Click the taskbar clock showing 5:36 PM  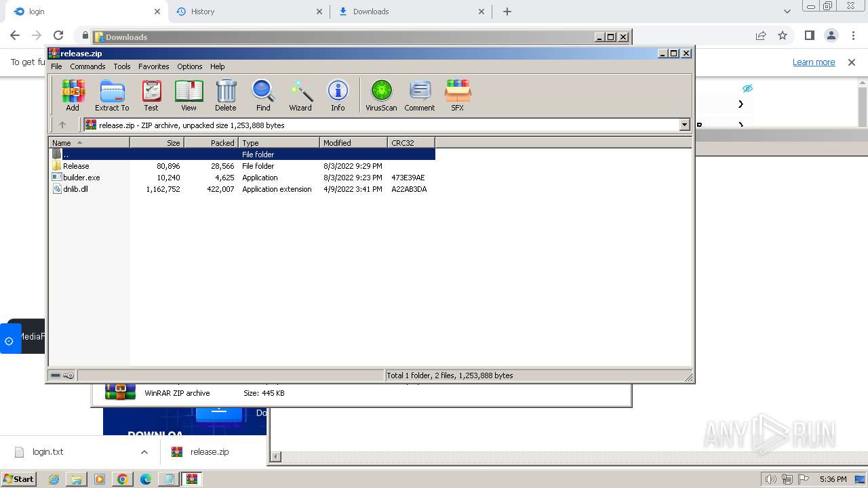(833, 479)
